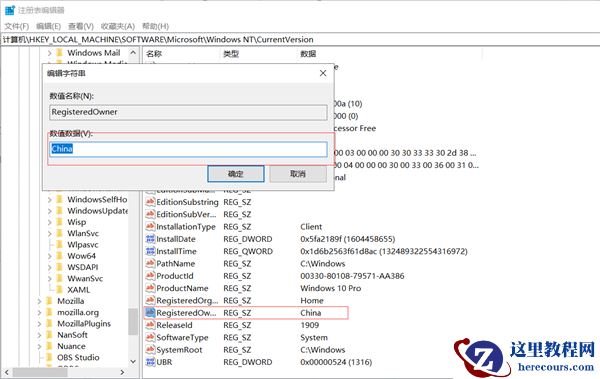Click the registry path address bar
The image size is (600, 379).
coord(300,39)
